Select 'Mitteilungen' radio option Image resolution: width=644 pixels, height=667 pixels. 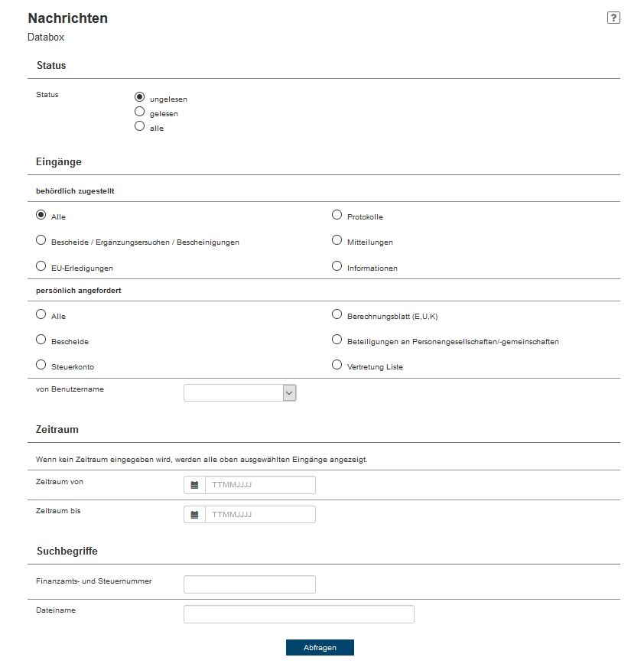coord(337,240)
